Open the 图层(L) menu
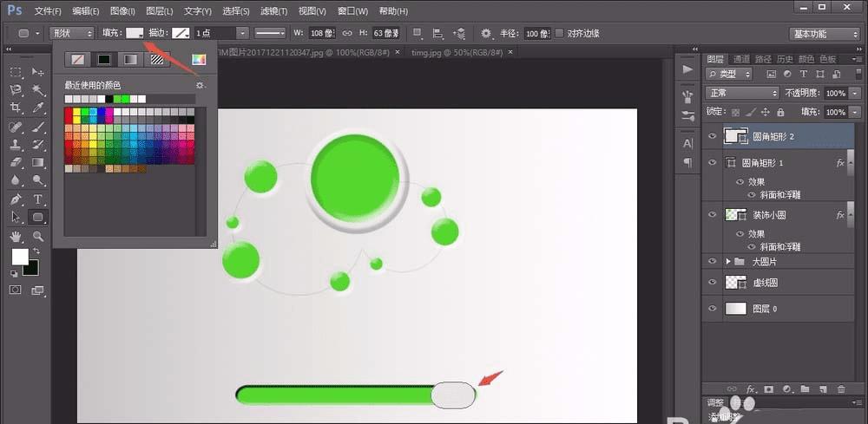 click(160, 11)
